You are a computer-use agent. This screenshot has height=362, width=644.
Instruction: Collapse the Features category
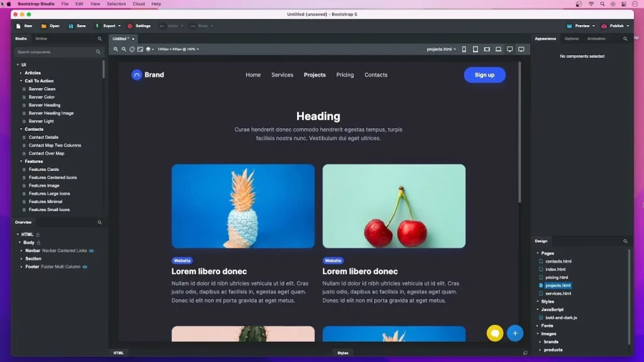point(21,162)
